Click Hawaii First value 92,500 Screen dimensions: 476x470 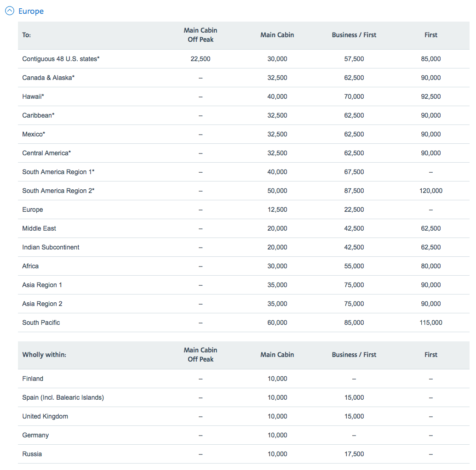pyautogui.click(x=431, y=96)
